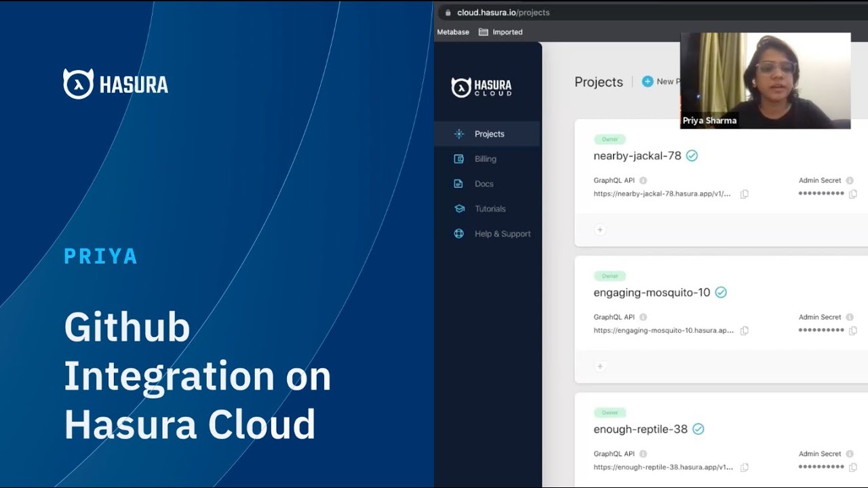Click GraphQL API info icon for engaging-mosquito-10
This screenshot has height=488, width=868.
(643, 317)
